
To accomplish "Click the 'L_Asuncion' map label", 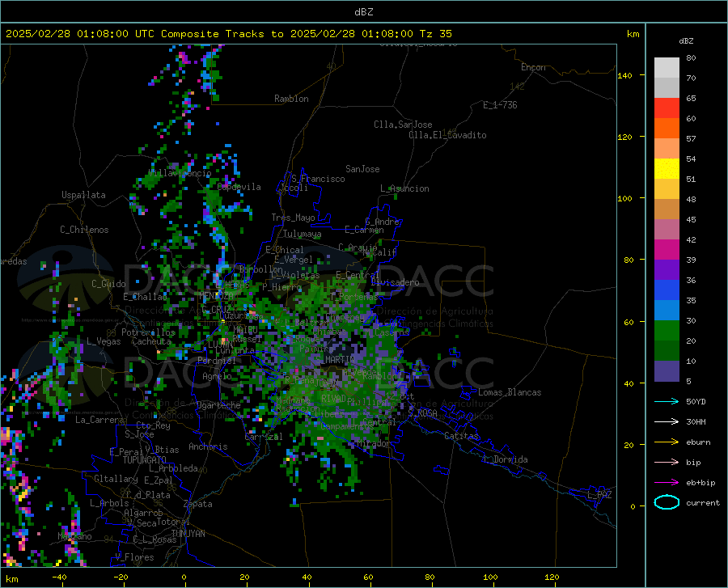I will [x=404, y=188].
